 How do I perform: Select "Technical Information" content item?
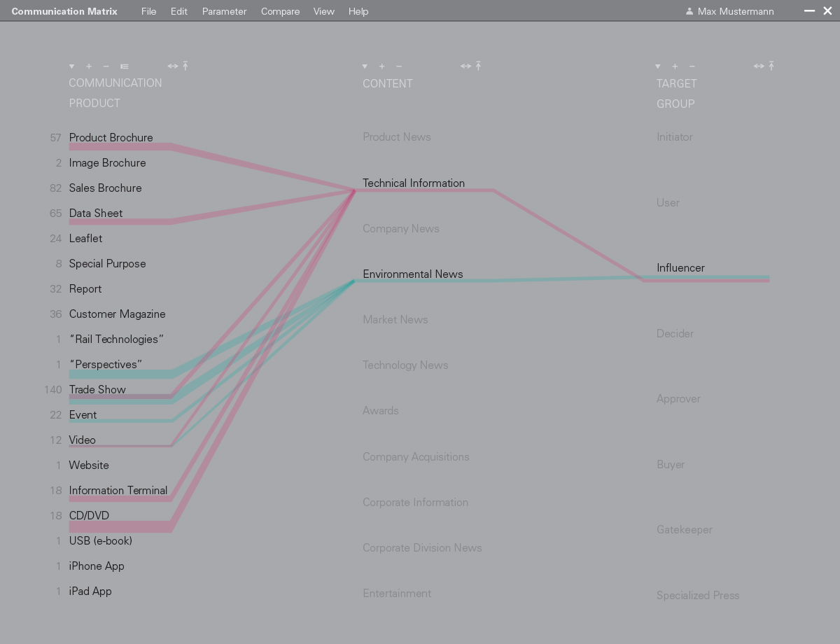pos(414,183)
